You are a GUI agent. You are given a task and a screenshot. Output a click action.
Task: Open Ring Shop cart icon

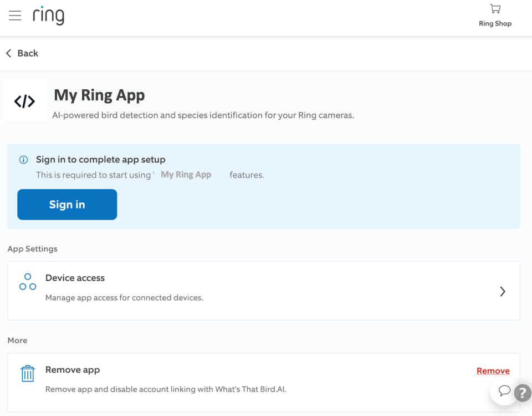(x=495, y=9)
